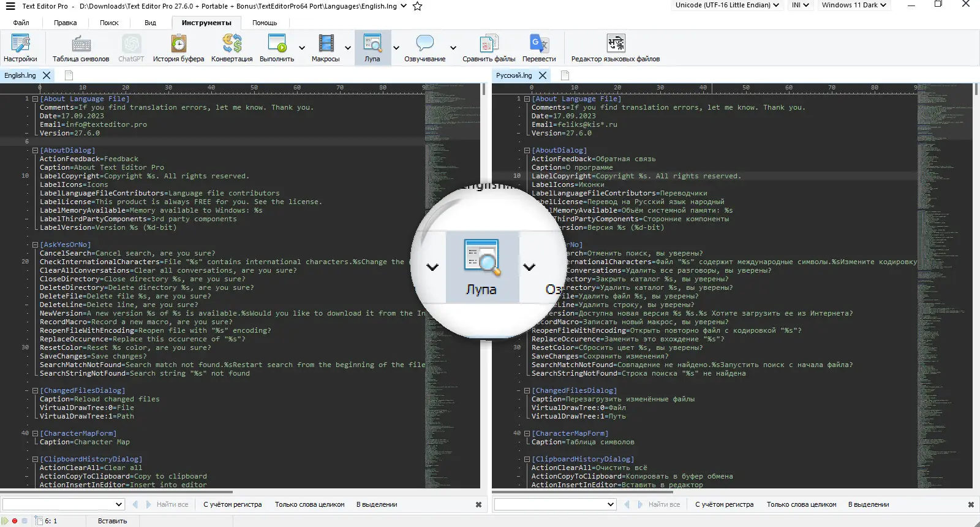Click find-previous arrow in Русский.lng search bar
The height and width of the screenshot is (527, 980).
(627, 504)
